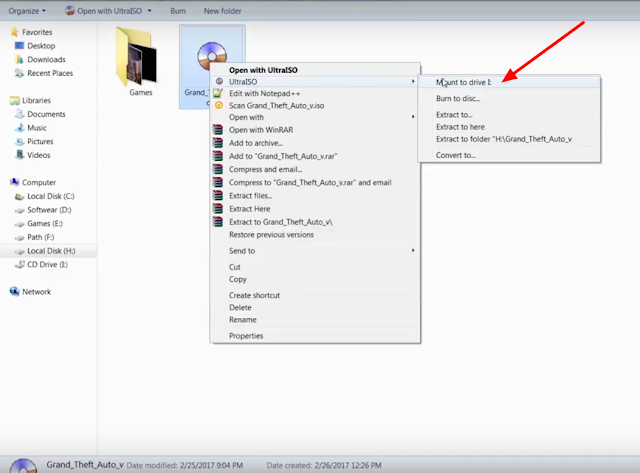The width and height of the screenshot is (640, 473).
Task: Choose Burn to disc... in submenu
Action: [509, 98]
